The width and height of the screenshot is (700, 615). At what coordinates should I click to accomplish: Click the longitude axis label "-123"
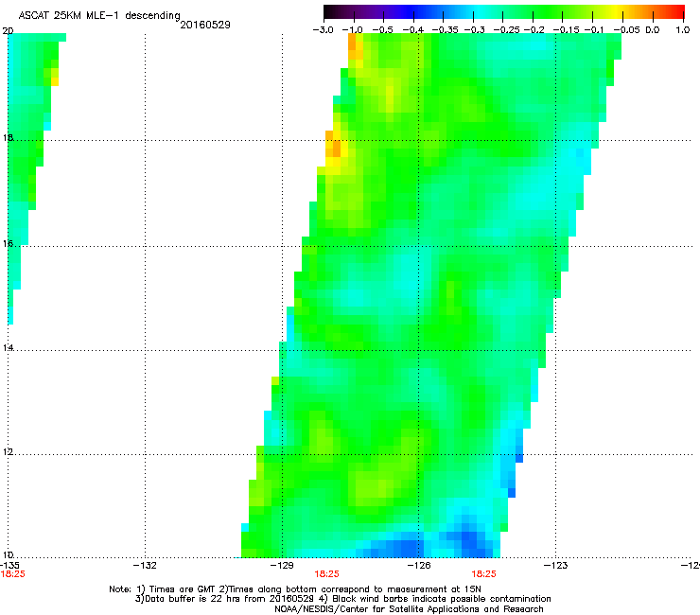[556, 566]
